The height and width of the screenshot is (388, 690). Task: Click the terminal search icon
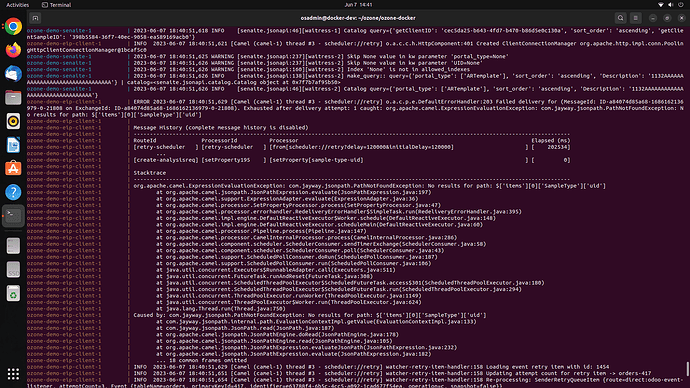click(620, 18)
